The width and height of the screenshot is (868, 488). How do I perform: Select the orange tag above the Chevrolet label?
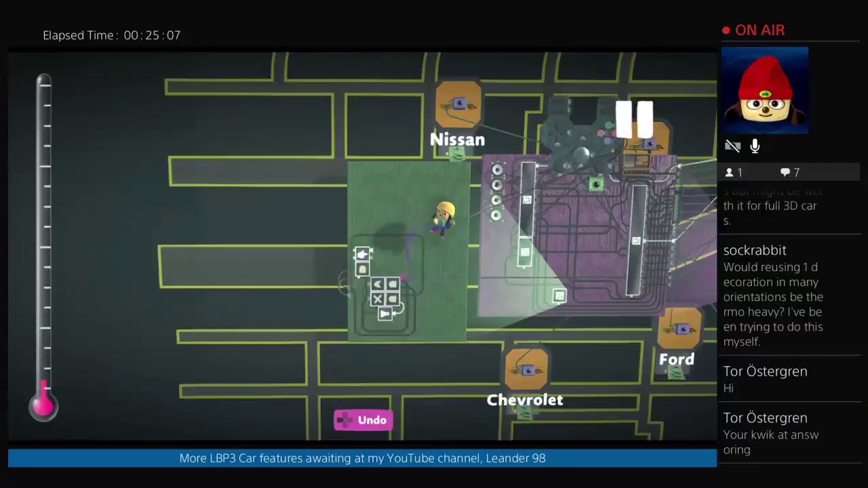(x=527, y=370)
